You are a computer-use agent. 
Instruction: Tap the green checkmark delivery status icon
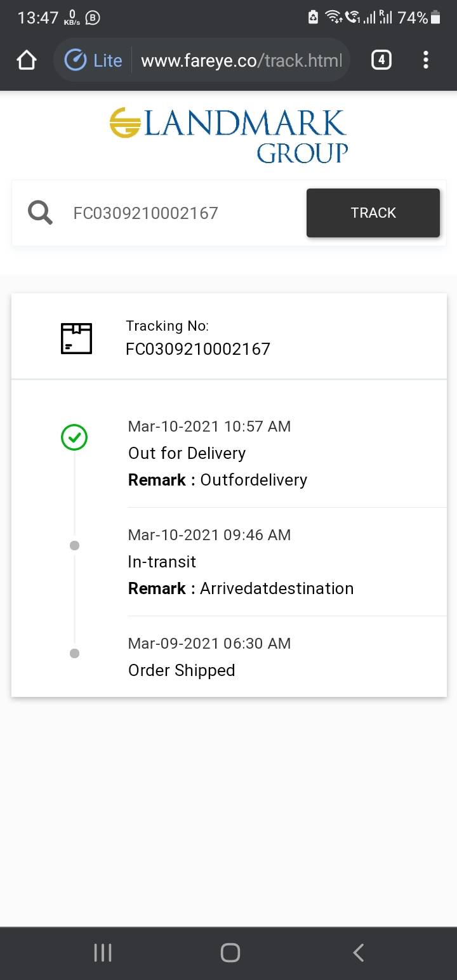click(x=74, y=437)
